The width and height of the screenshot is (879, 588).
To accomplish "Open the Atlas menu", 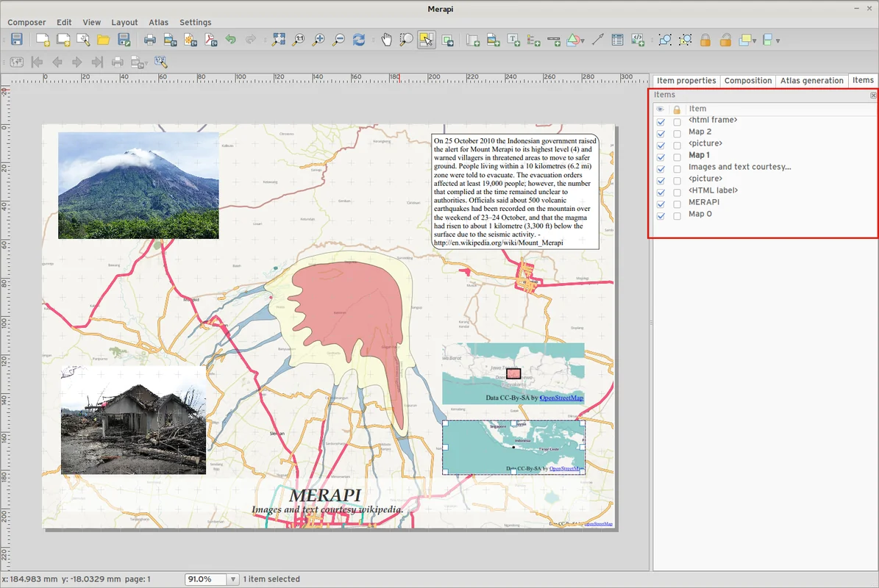I will click(158, 23).
